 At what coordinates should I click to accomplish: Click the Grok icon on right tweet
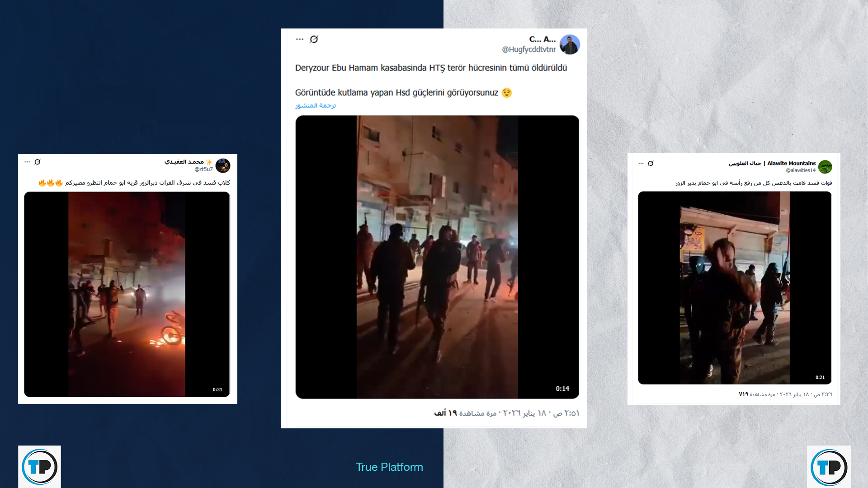(x=651, y=163)
